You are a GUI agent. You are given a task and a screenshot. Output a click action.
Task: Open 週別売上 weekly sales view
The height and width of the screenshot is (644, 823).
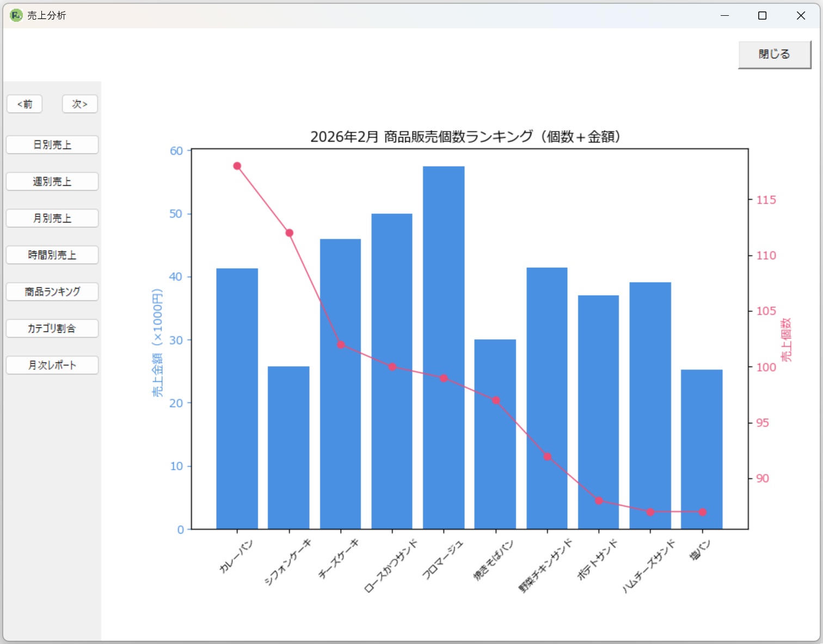pyautogui.click(x=52, y=181)
